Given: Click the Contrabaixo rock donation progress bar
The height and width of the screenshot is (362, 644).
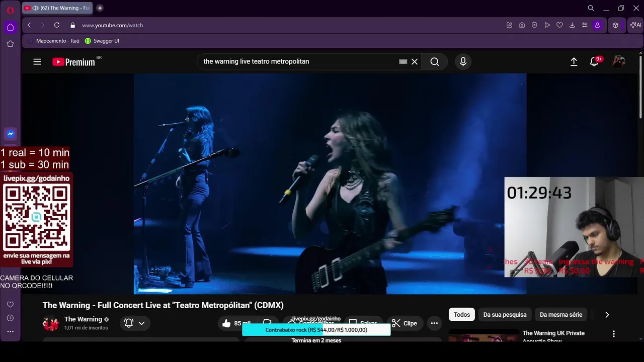Looking at the screenshot, I should pyautogui.click(x=316, y=330).
